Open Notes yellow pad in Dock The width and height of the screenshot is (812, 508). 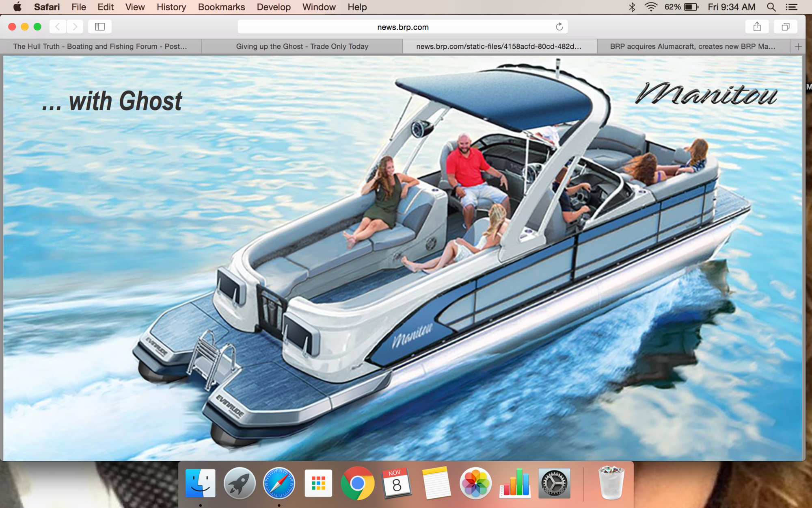pos(436,483)
